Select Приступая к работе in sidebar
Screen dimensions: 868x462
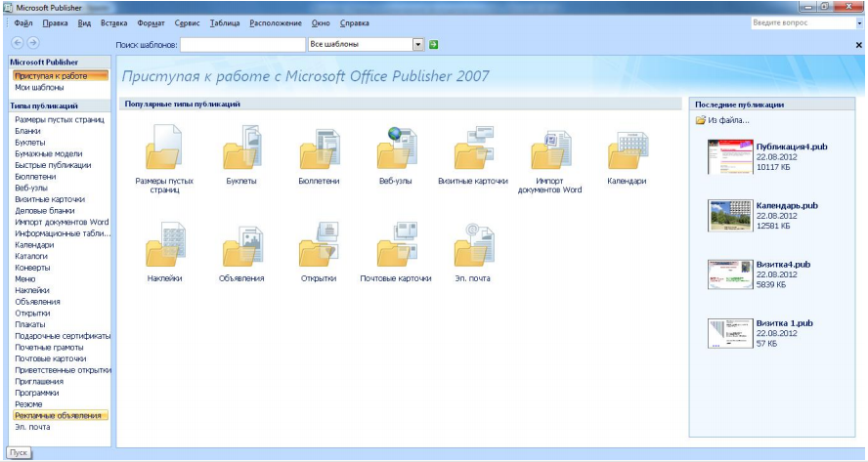[61, 76]
